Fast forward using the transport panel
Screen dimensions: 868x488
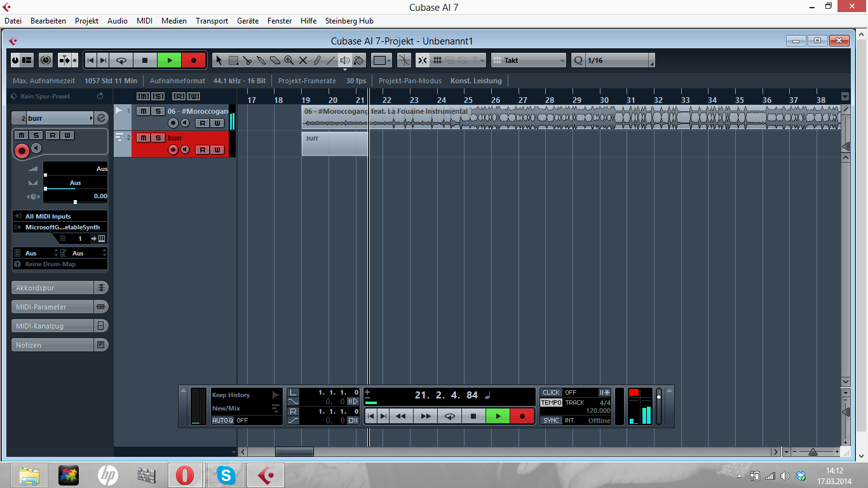[425, 416]
